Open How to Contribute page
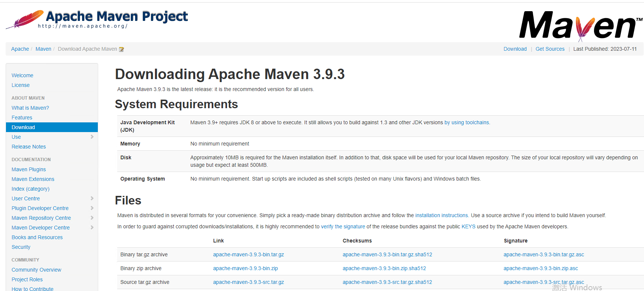This screenshot has height=291, width=644. pos(32,289)
